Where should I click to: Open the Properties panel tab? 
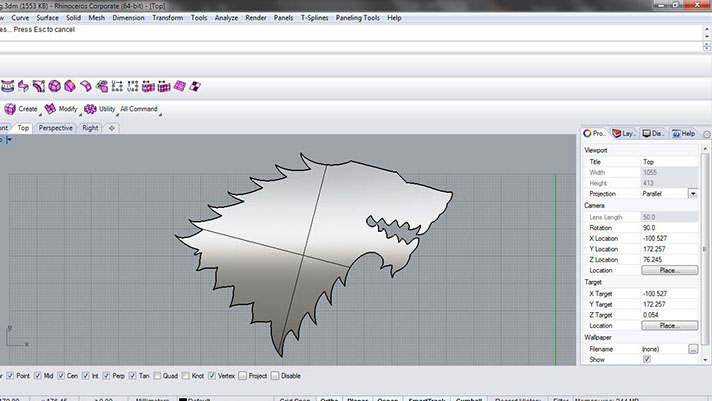(595, 134)
